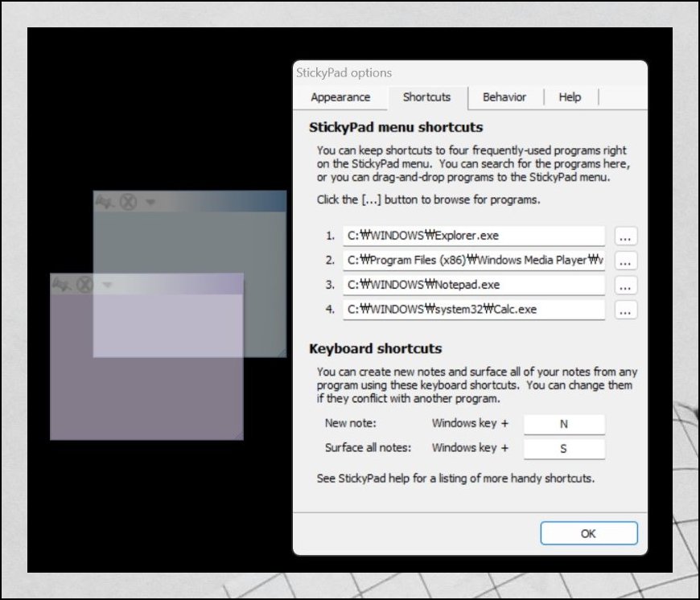Click 'See StickyPad help for a listing' text

click(x=455, y=479)
